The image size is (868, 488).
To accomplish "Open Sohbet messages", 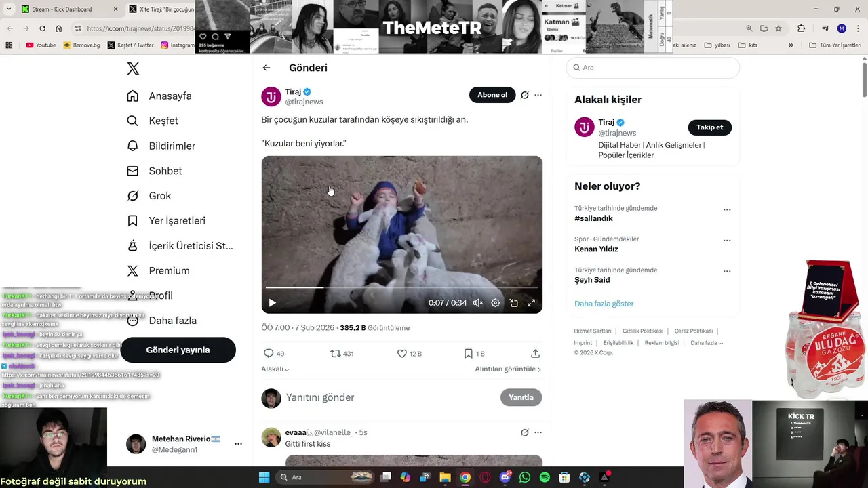I will pos(155,171).
